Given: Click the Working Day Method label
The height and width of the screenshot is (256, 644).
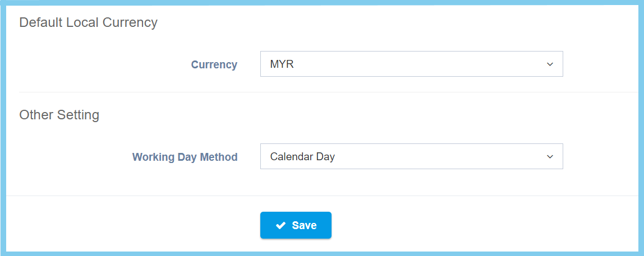Looking at the screenshot, I should coord(185,157).
